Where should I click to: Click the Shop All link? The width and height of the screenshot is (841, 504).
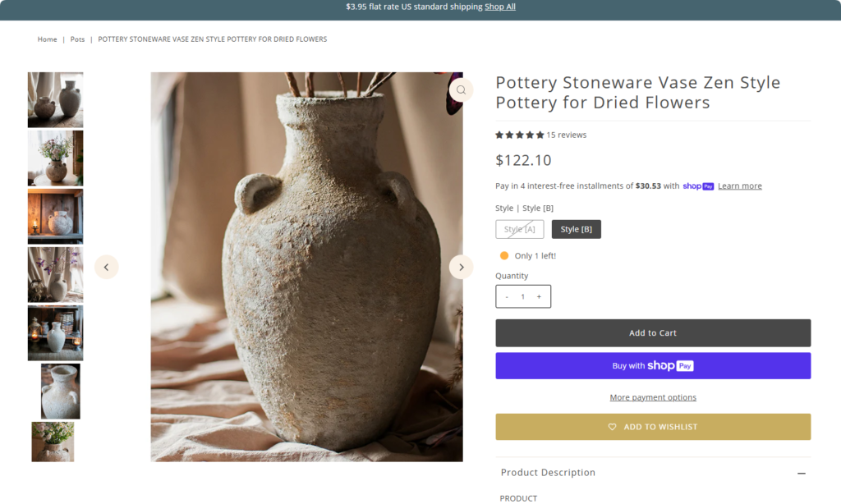click(x=499, y=7)
